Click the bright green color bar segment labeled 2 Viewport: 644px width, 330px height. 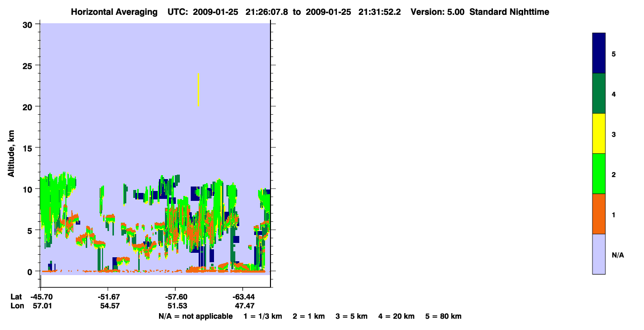click(x=599, y=174)
